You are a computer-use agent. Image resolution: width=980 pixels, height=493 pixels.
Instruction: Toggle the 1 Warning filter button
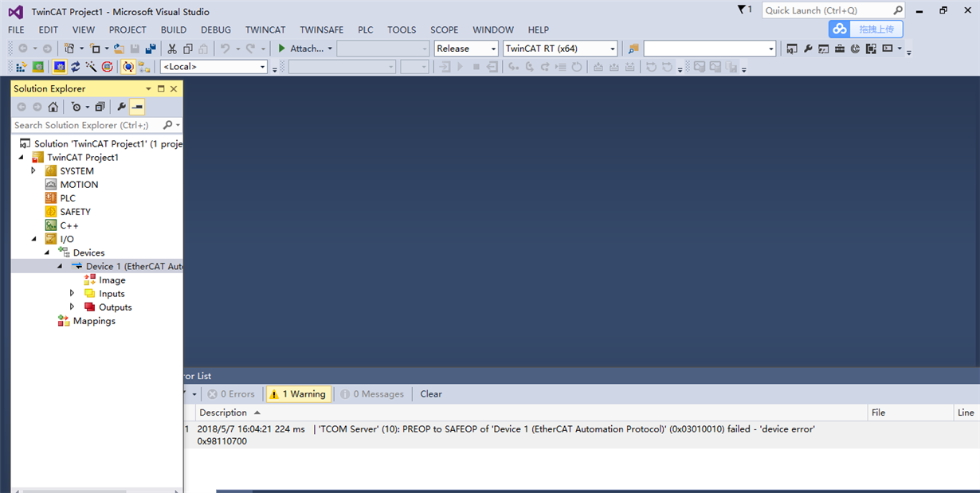[297, 394]
